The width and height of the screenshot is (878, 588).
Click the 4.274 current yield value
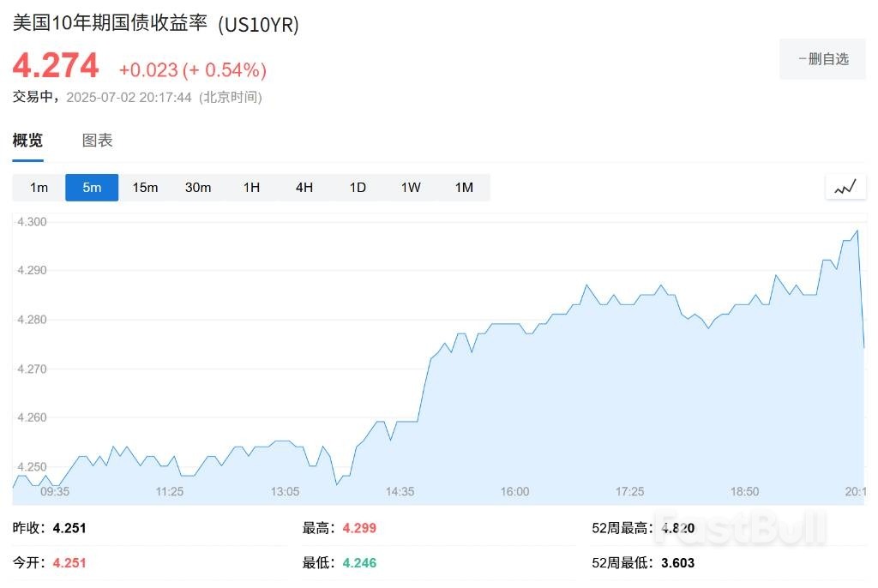tap(56, 66)
